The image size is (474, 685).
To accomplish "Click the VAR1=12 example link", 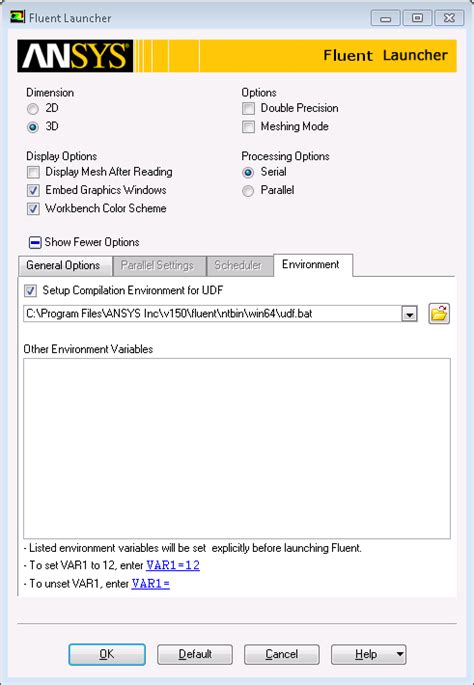I will (173, 565).
